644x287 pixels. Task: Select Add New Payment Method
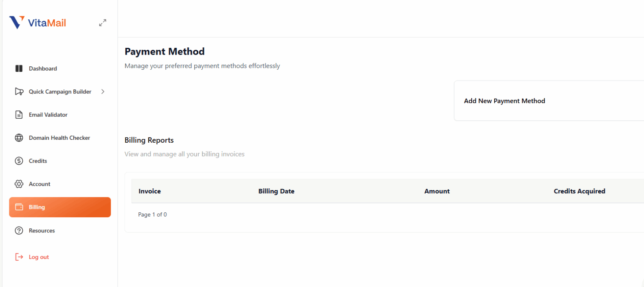504,101
